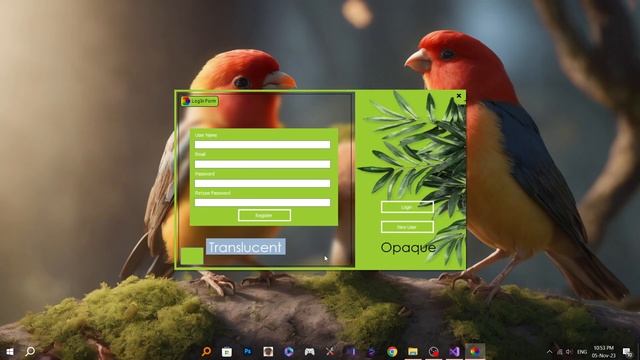
Task: Select the highlighted Translucent label
Action: coord(245,247)
